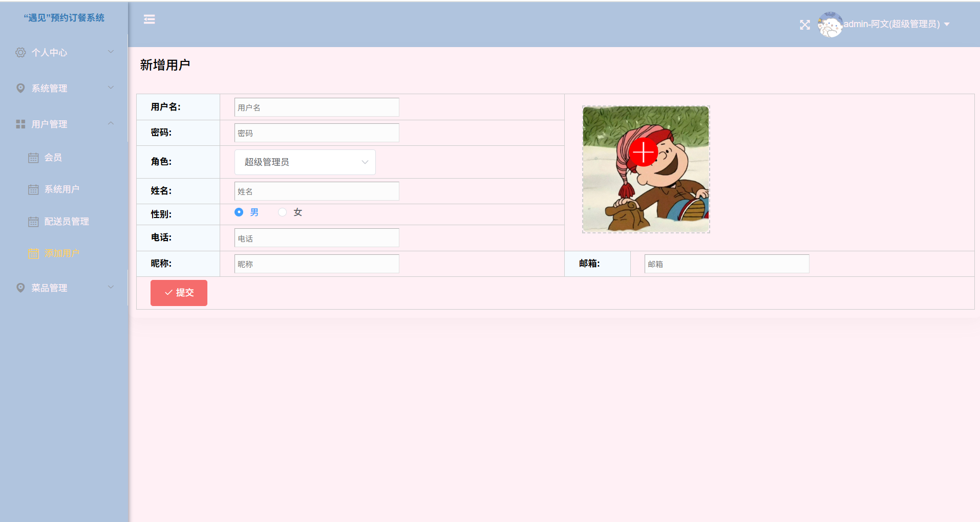Click the grid icon beside 用户管理
Viewport: 980px width, 522px height.
click(20, 124)
